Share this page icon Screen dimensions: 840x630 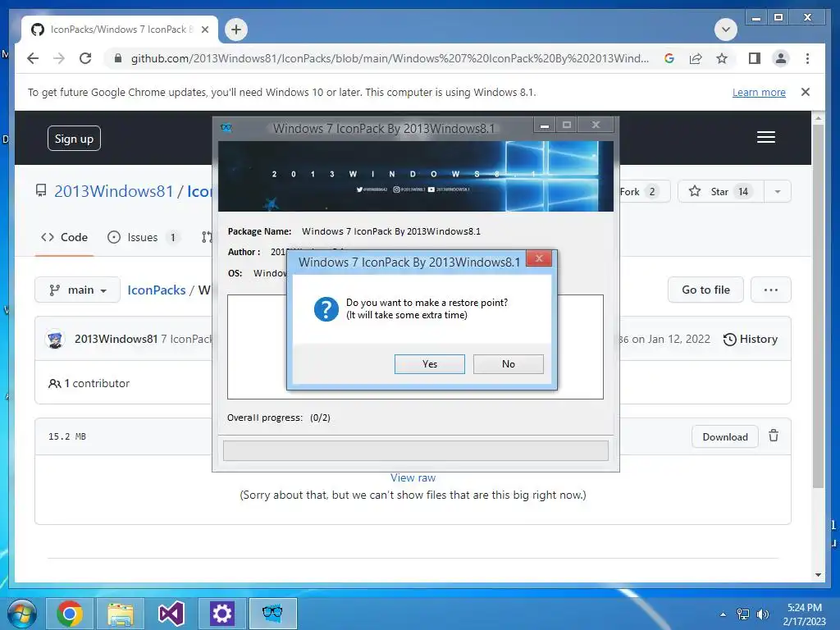point(696,58)
